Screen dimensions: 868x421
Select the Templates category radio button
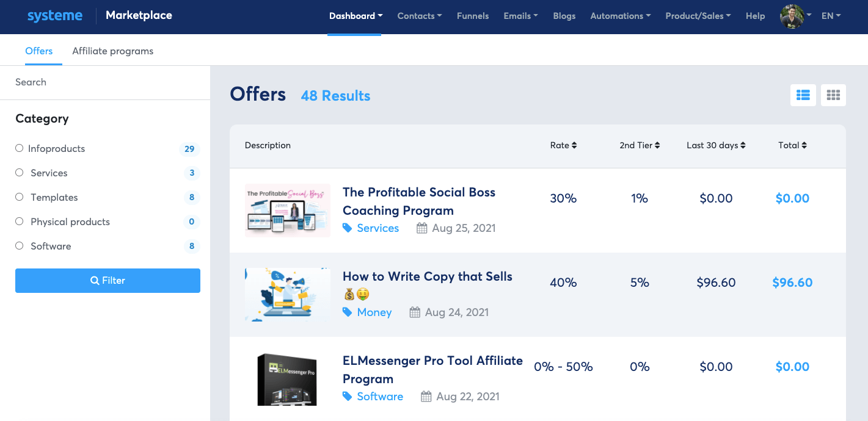tap(20, 197)
